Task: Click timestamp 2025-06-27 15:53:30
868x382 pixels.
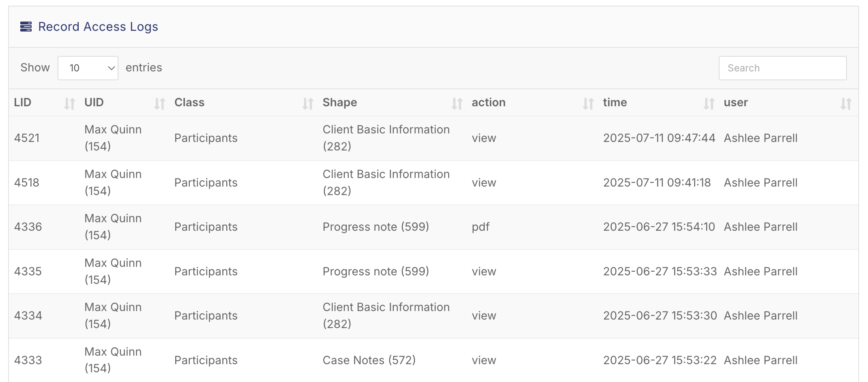Action: (660, 316)
